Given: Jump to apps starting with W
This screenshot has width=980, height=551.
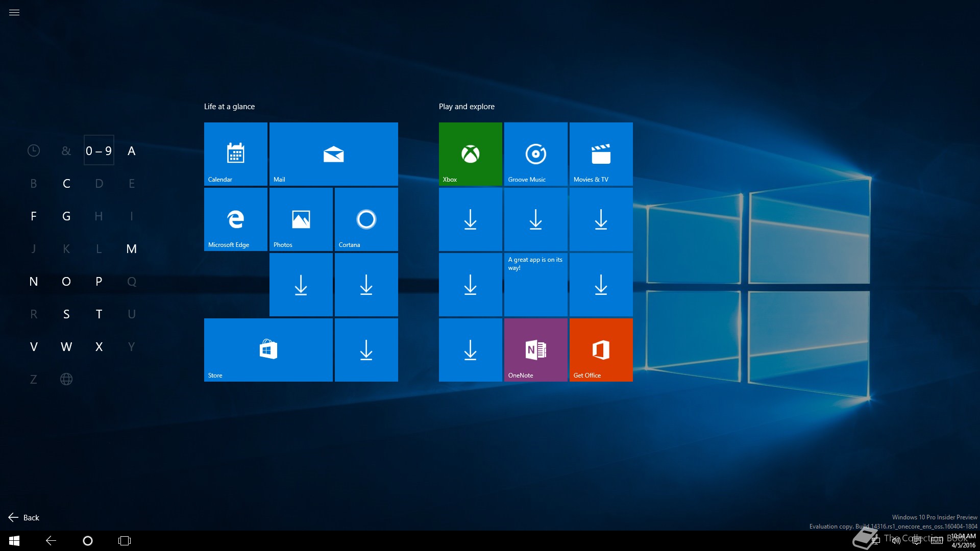Looking at the screenshot, I should [66, 346].
